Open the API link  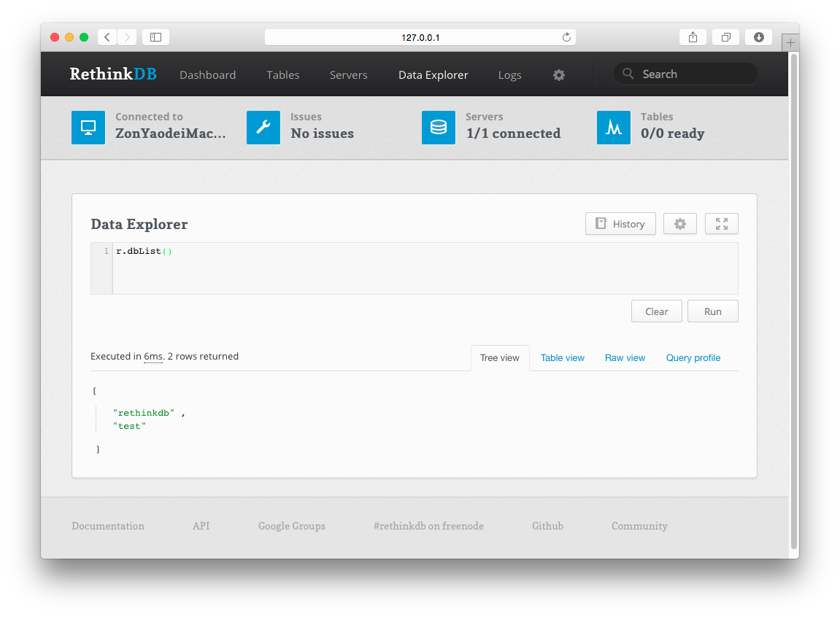pyautogui.click(x=201, y=526)
